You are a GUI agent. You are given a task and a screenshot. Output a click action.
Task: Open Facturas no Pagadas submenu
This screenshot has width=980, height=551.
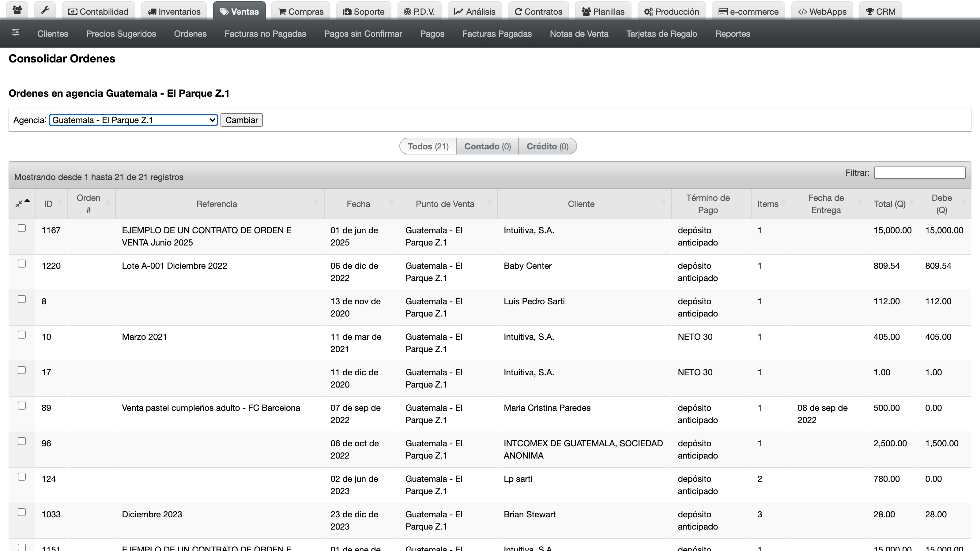click(265, 34)
